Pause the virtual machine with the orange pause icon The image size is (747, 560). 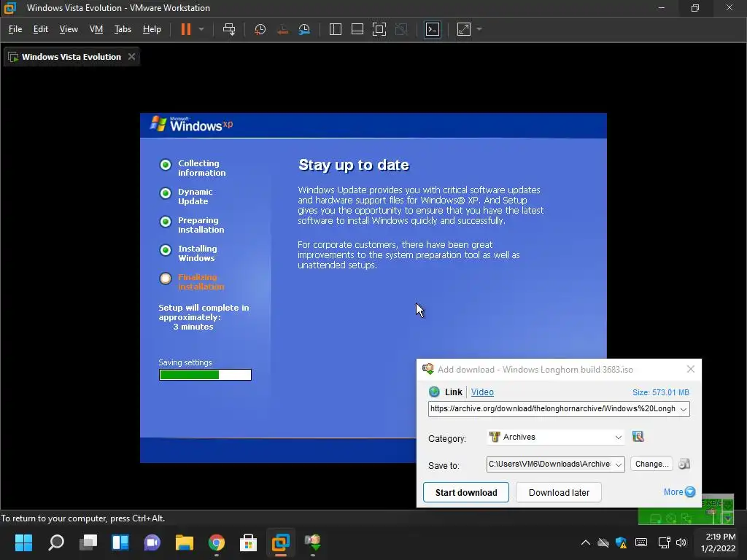186,29
